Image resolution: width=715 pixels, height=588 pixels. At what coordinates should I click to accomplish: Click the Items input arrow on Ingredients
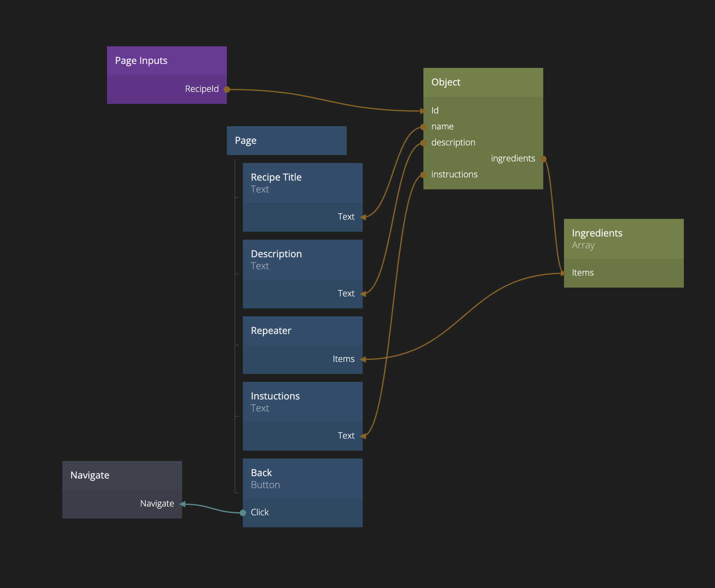pos(564,273)
